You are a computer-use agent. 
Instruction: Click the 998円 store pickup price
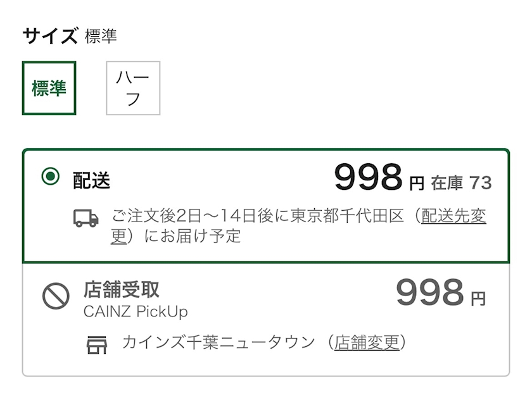pyautogui.click(x=441, y=292)
